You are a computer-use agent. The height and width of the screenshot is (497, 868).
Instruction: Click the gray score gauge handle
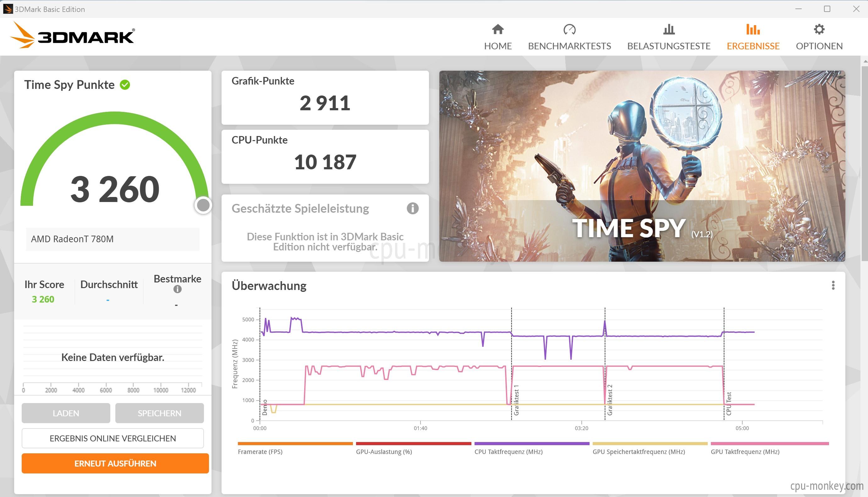203,205
